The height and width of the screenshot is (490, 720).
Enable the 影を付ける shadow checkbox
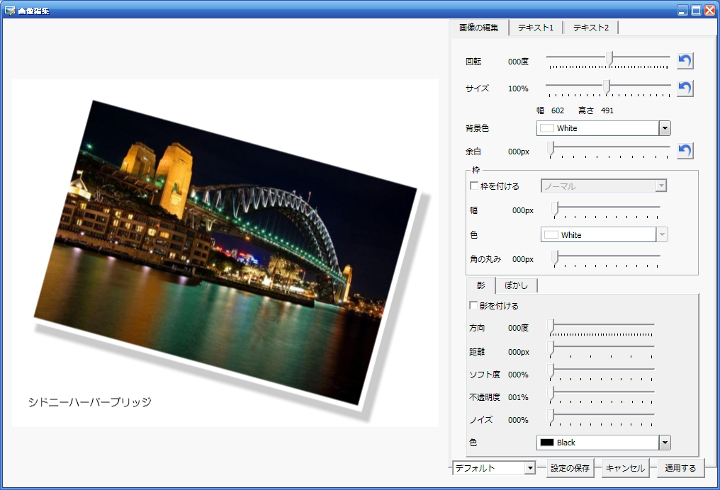[x=473, y=305]
